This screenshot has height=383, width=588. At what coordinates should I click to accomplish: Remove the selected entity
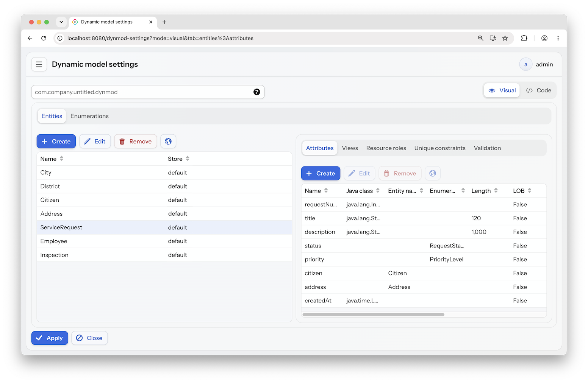(136, 141)
